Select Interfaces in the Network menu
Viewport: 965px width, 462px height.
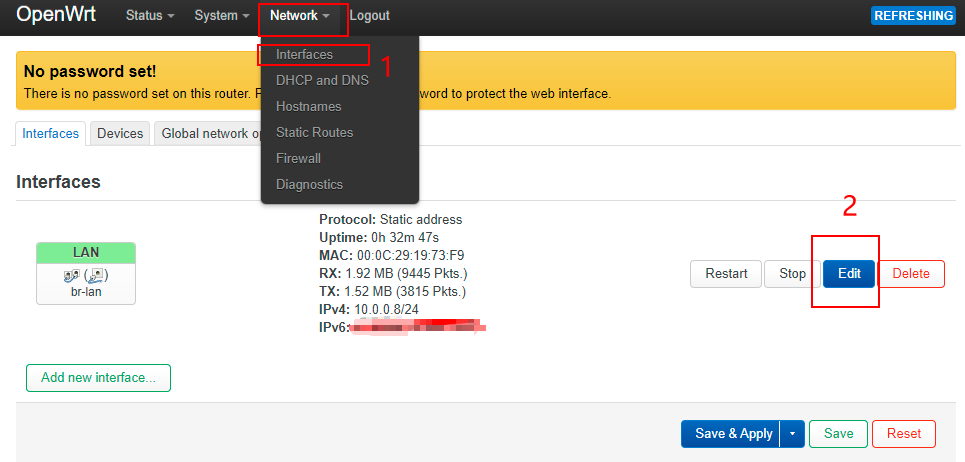pyautogui.click(x=304, y=54)
